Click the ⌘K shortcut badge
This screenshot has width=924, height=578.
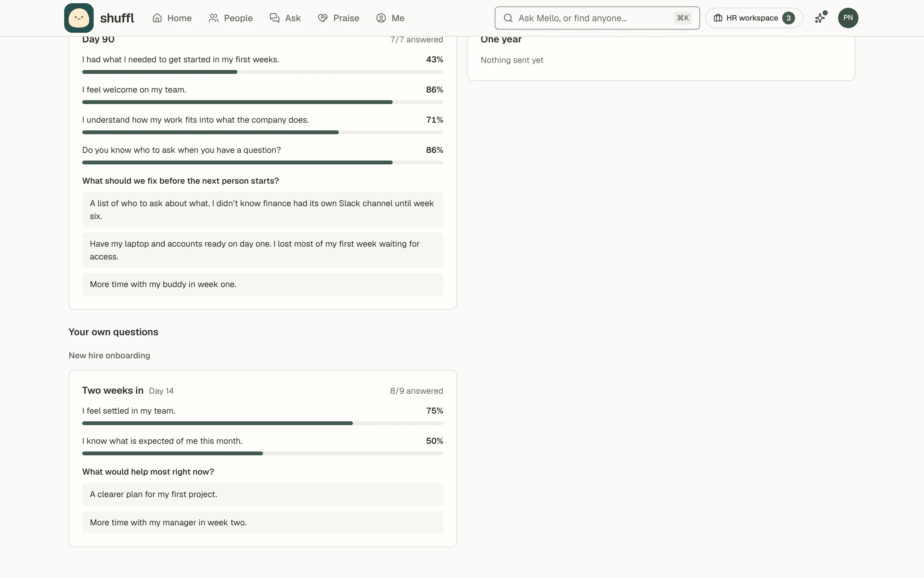pos(683,18)
